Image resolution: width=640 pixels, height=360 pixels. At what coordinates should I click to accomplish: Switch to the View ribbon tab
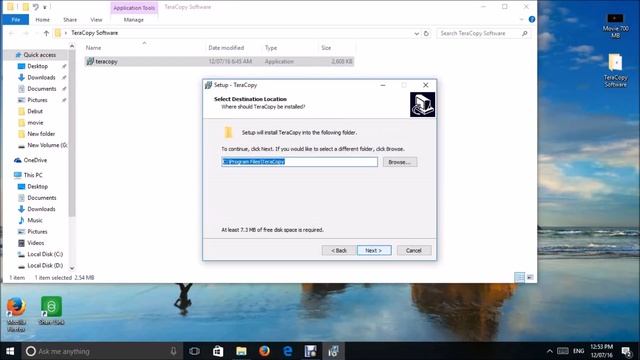[x=96, y=20]
